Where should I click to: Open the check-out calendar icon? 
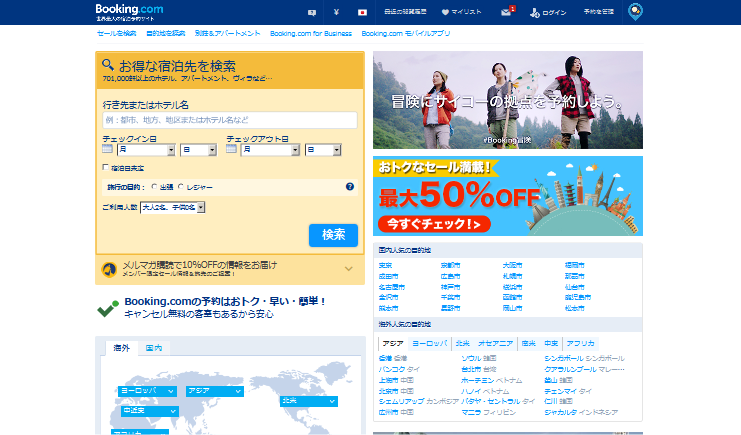pyautogui.click(x=231, y=149)
